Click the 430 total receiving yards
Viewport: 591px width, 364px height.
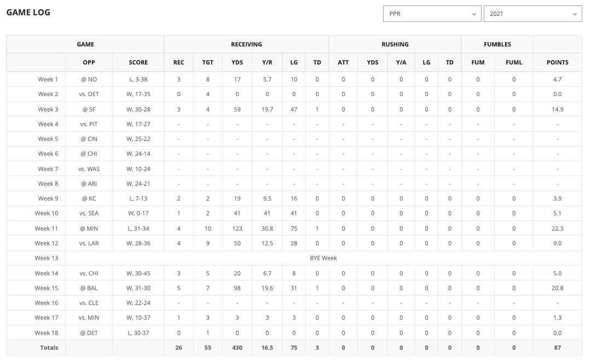tap(237, 348)
